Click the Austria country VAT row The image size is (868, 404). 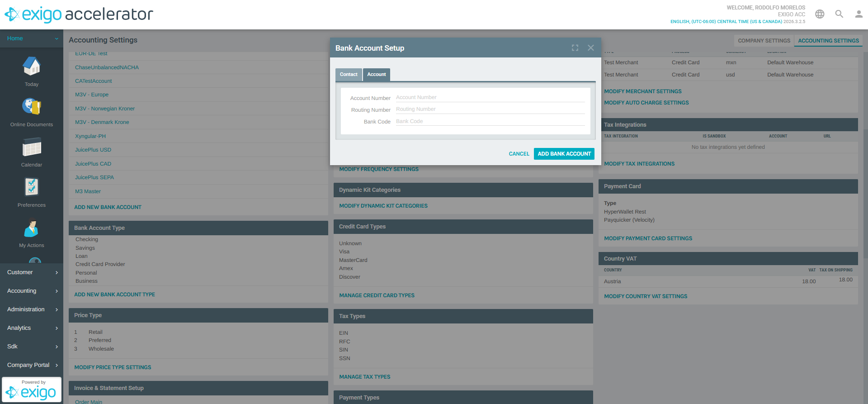[x=728, y=281]
